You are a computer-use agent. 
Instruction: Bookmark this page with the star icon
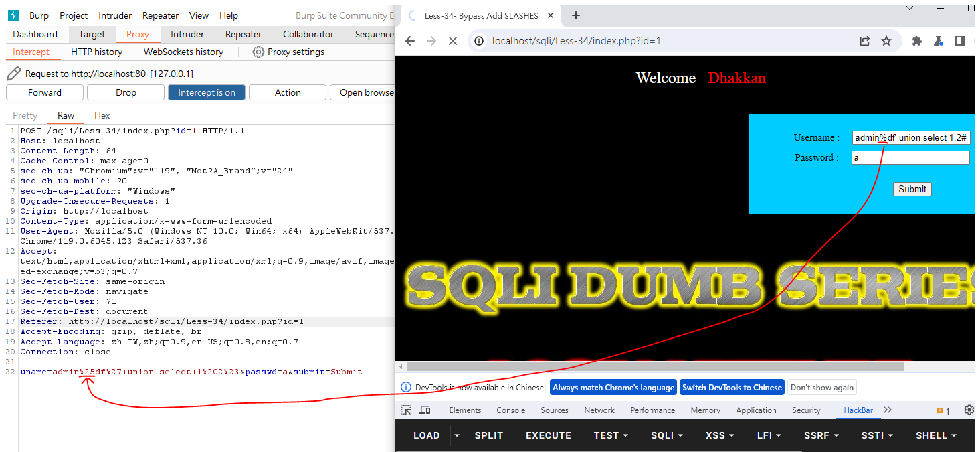tap(886, 41)
